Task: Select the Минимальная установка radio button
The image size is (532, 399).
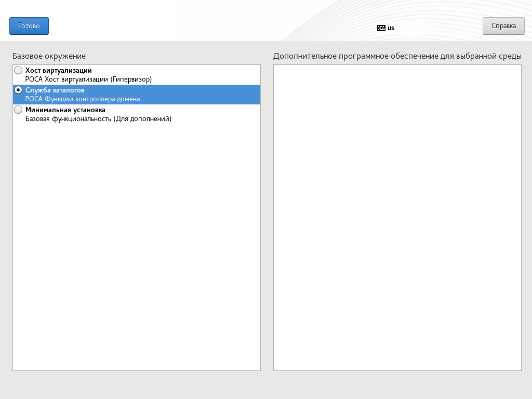Action: tap(18, 110)
